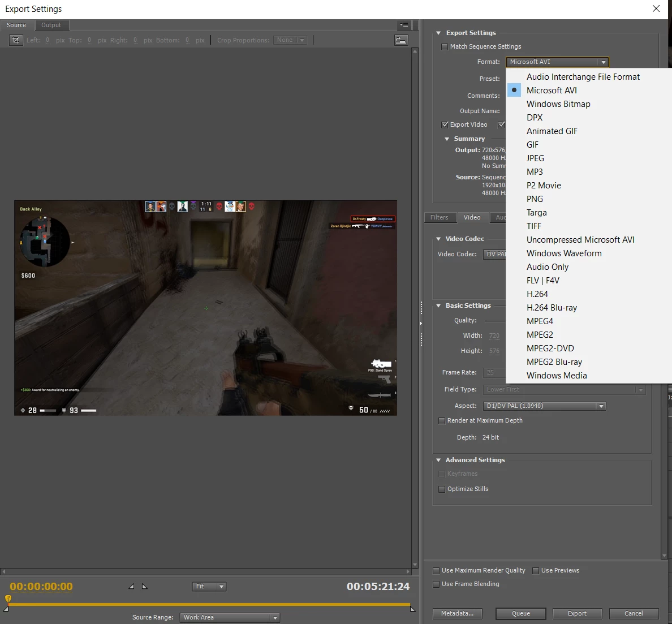This screenshot has width=672, height=624.
Task: Collapse the Video Codec section
Action: (438, 239)
